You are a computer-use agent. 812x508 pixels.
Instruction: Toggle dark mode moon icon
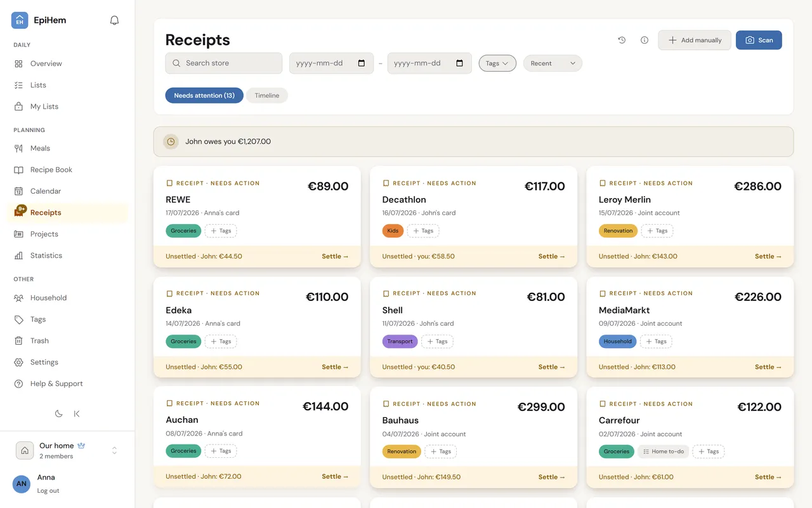pyautogui.click(x=58, y=413)
